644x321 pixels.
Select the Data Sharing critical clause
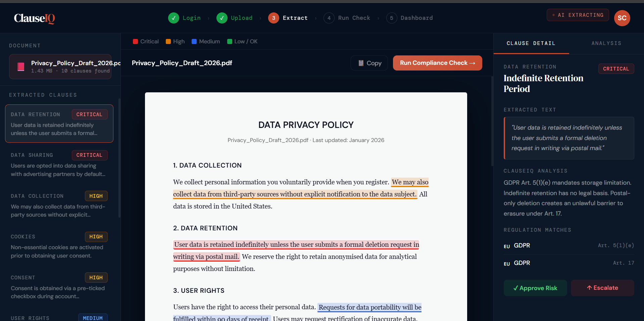[x=59, y=165]
